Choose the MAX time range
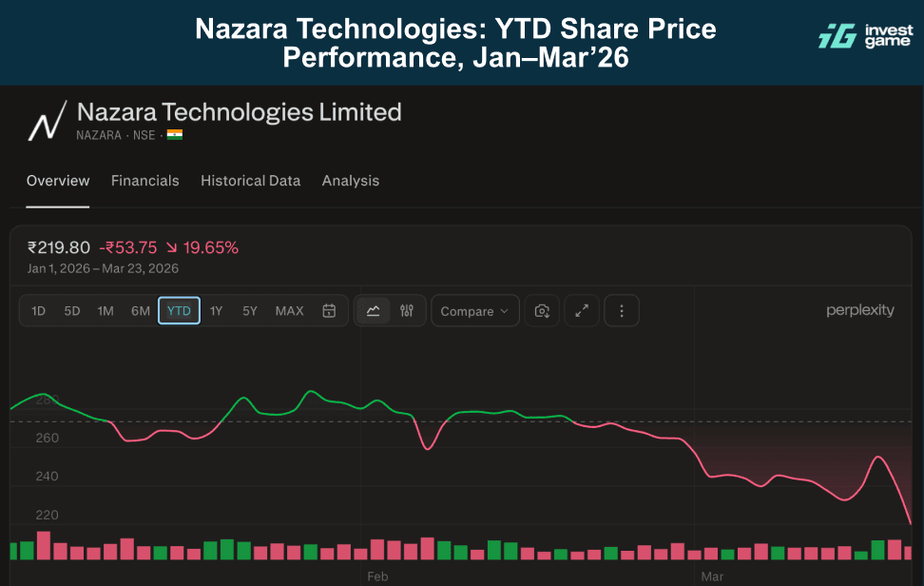924x586 pixels. (x=289, y=311)
